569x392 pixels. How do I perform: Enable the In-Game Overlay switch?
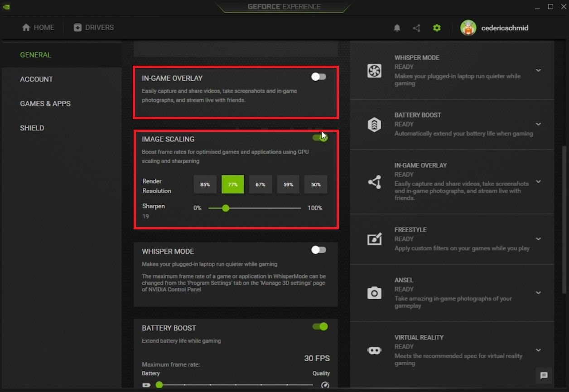(318, 77)
